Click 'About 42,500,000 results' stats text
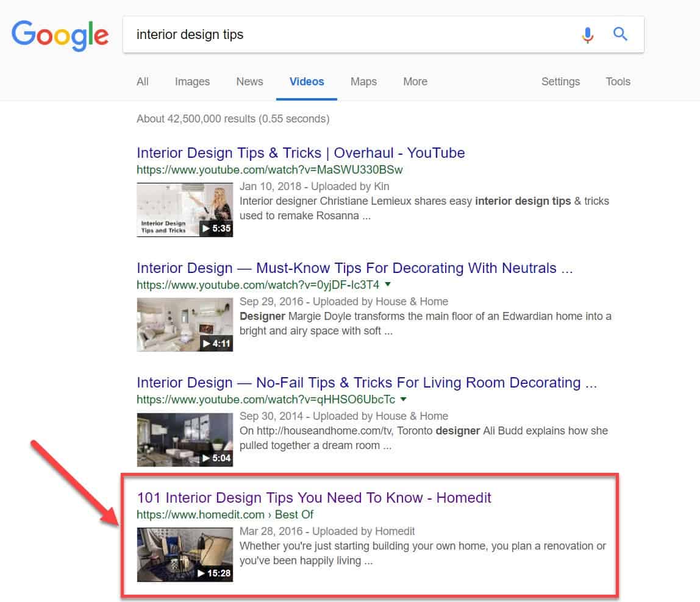Screen dimensions: 700x602 [233, 119]
